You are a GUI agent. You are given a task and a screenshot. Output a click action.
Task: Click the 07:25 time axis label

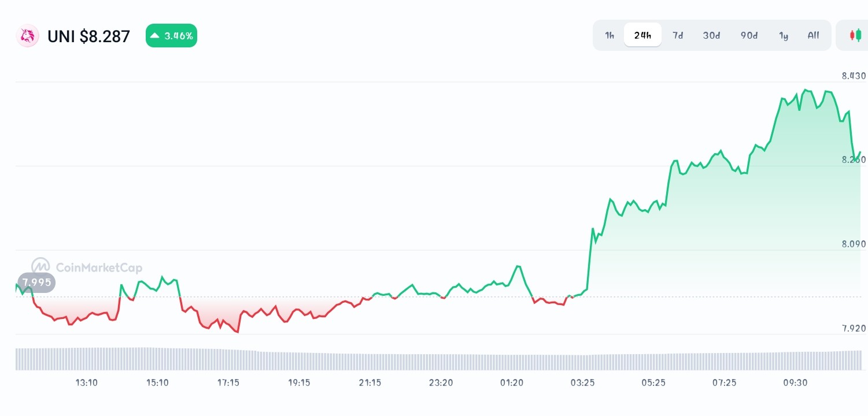724,382
